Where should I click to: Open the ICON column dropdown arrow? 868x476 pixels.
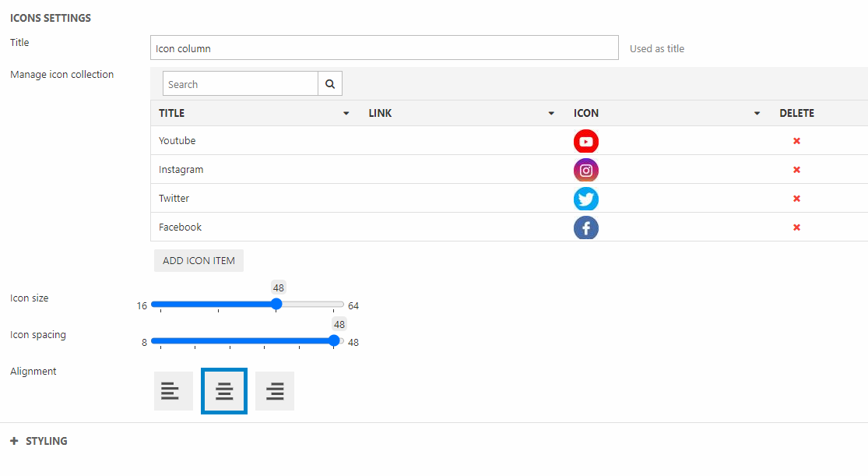(757, 114)
